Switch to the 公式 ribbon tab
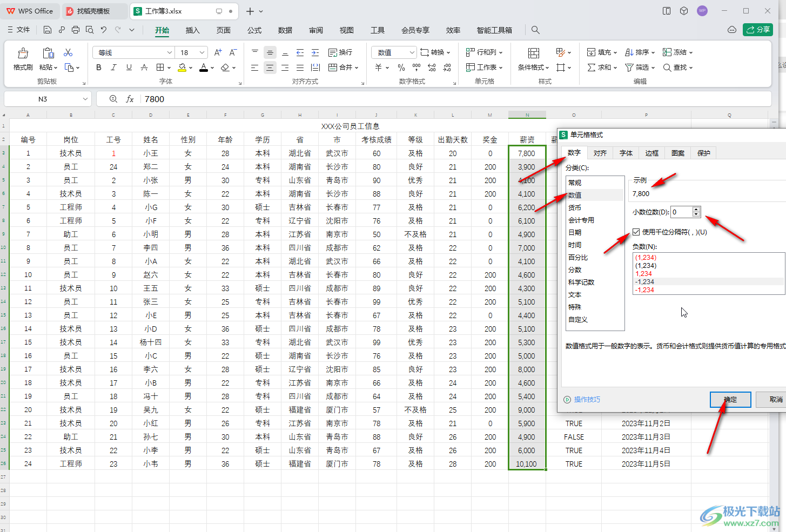This screenshot has width=786, height=532. [x=254, y=30]
